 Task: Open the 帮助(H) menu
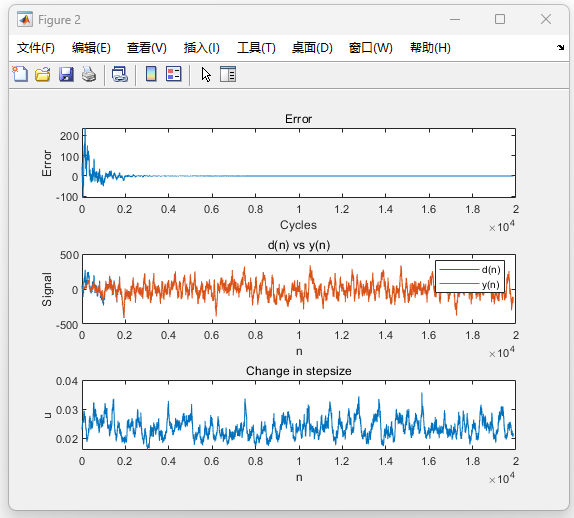click(x=430, y=48)
